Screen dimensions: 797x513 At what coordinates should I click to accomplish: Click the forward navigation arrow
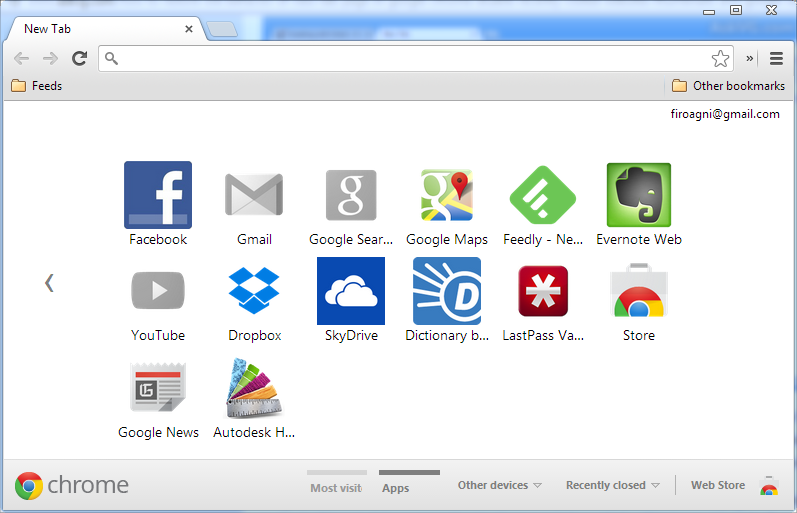coord(50,58)
